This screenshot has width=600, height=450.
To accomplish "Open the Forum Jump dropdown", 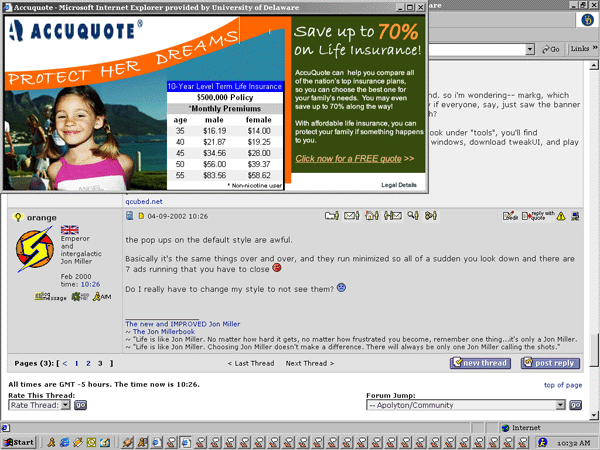I will coord(560,405).
